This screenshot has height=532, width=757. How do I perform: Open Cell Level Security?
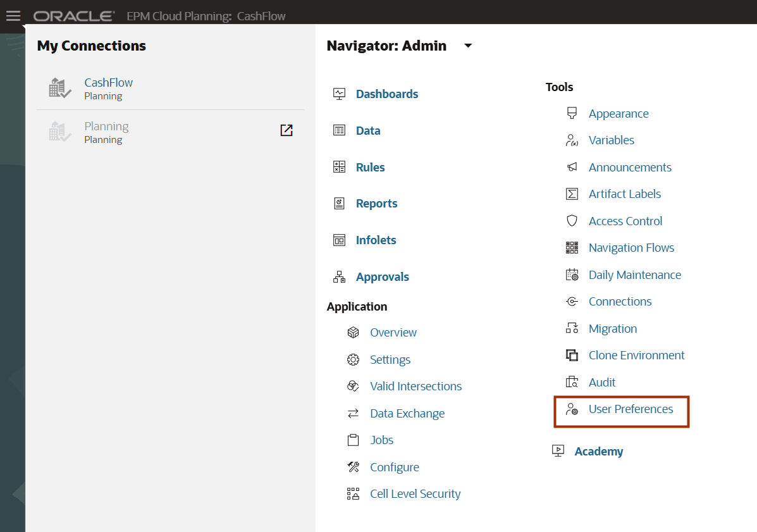415,494
